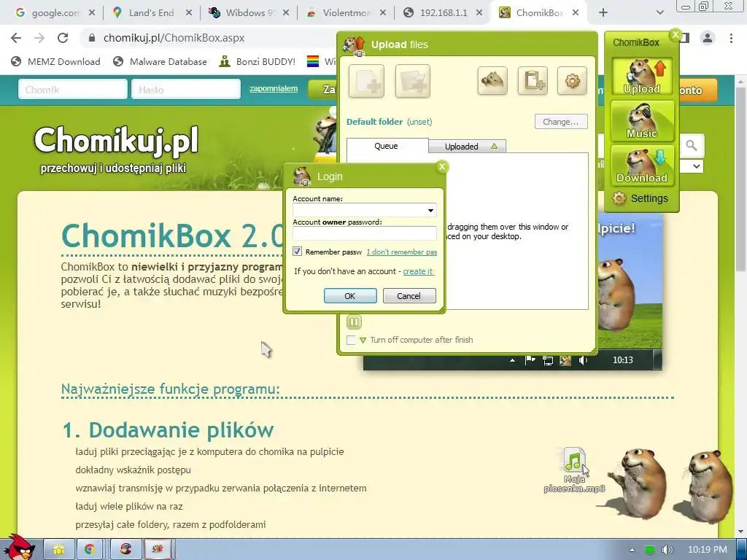This screenshot has height=560, width=747.
Task: Open the file explorer taskbar icon
Action: [x=59, y=550]
